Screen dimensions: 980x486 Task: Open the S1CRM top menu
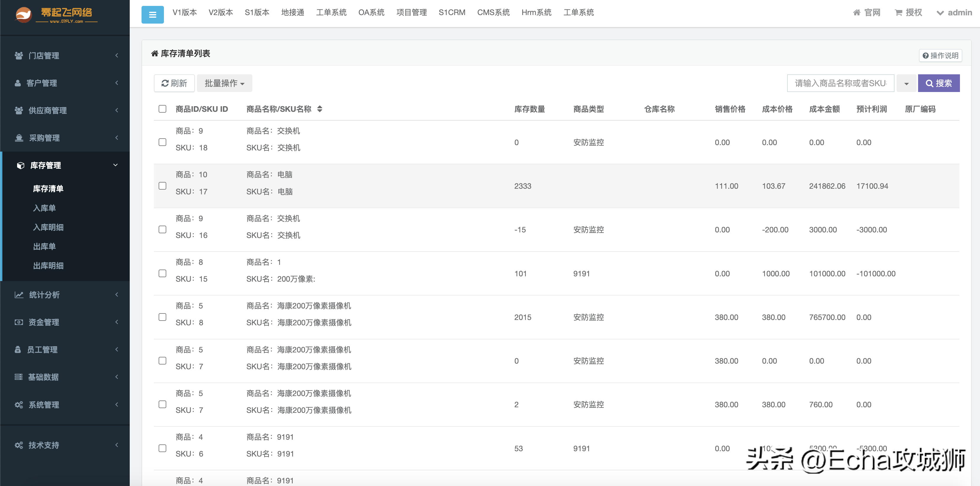(x=452, y=13)
